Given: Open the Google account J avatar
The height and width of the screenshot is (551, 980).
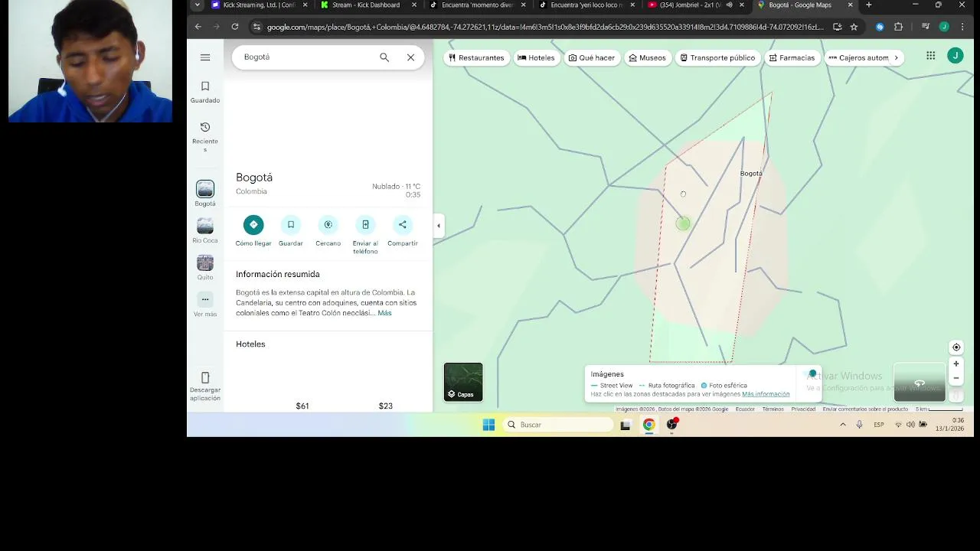Looking at the screenshot, I should coord(955,55).
